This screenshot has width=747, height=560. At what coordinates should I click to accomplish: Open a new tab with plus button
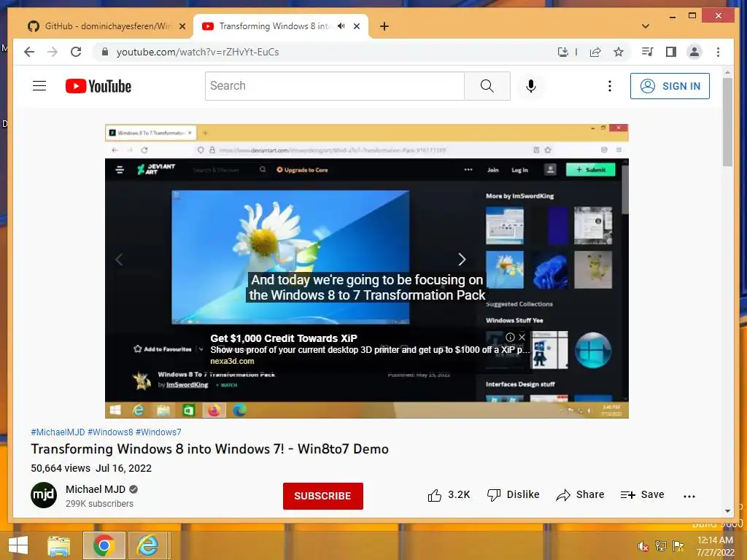tap(384, 27)
